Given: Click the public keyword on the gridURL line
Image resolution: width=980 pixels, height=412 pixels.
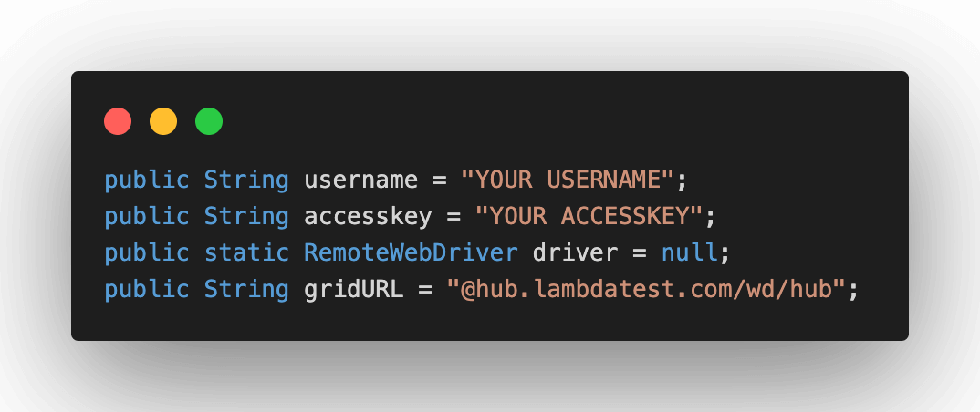Looking at the screenshot, I should (x=146, y=289).
